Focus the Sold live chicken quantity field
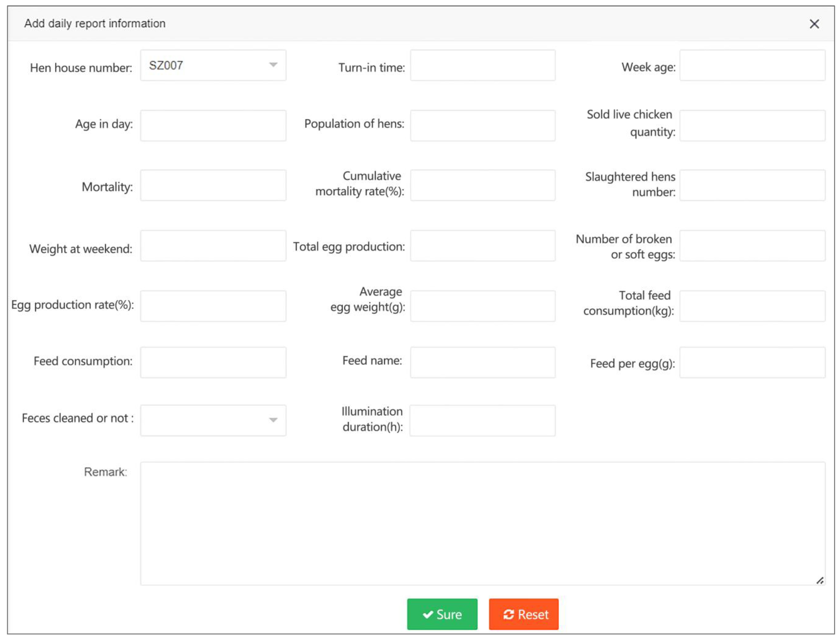840x640 pixels. pos(752,125)
